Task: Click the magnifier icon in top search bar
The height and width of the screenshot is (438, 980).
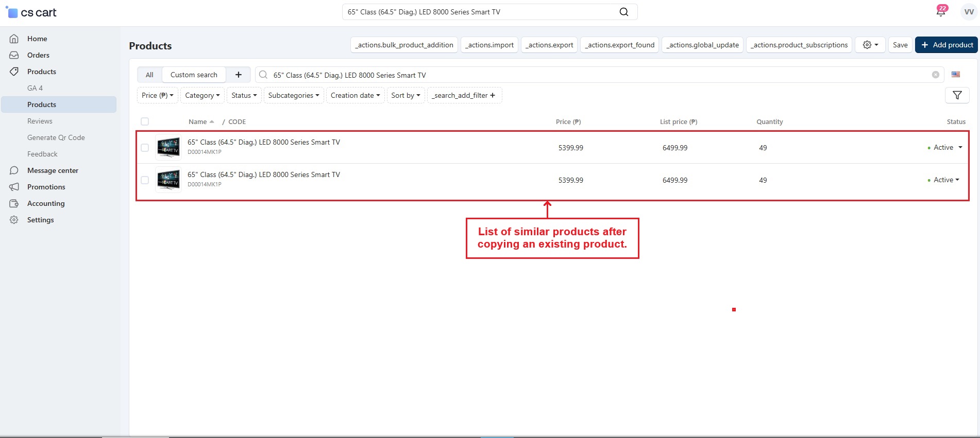Action: tap(623, 12)
